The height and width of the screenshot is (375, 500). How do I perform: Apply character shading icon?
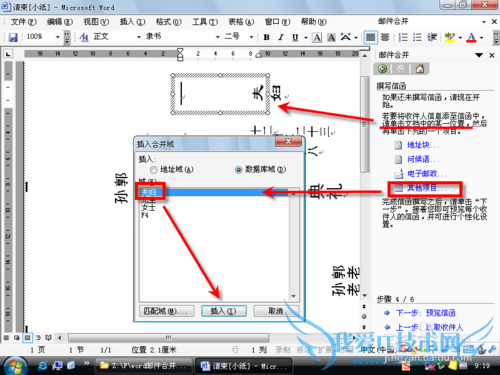[x=331, y=37]
